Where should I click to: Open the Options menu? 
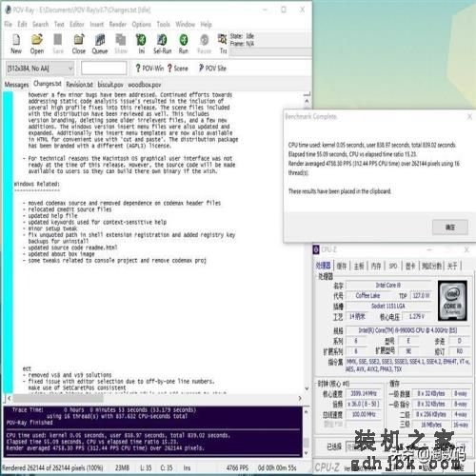pos(142,24)
